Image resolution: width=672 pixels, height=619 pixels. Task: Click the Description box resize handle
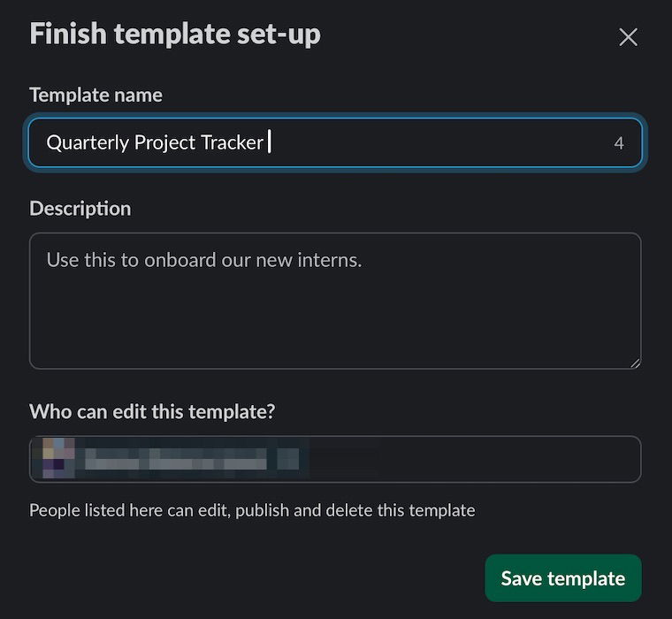coord(634,362)
